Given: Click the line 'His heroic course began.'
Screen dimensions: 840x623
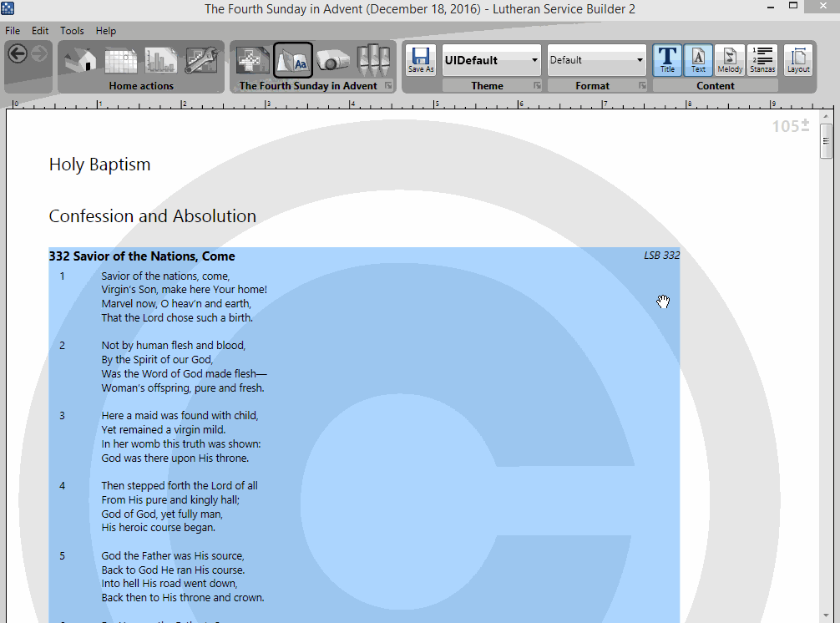Looking at the screenshot, I should pos(159,528).
